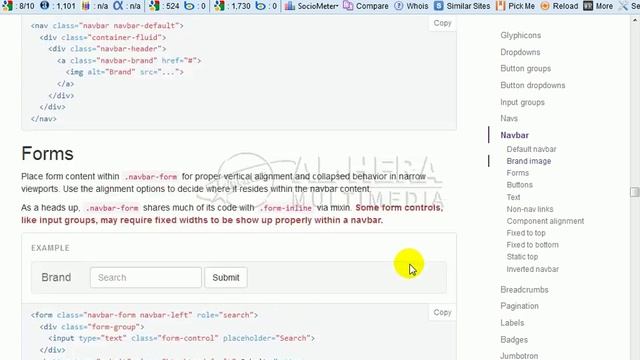Select Inverted navbar sub-item
Image resolution: width=640 pixels, height=360 pixels.
point(532,269)
